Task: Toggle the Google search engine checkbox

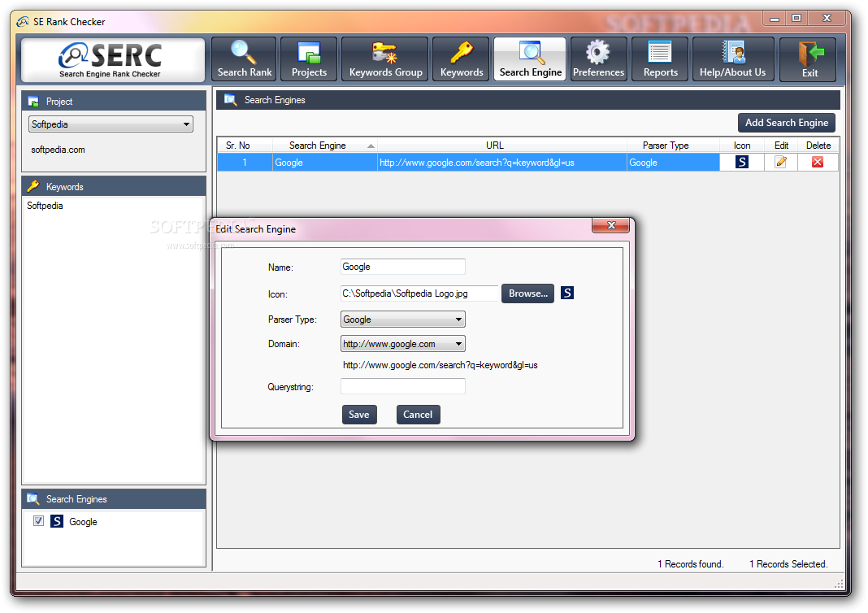Action: tap(38, 520)
